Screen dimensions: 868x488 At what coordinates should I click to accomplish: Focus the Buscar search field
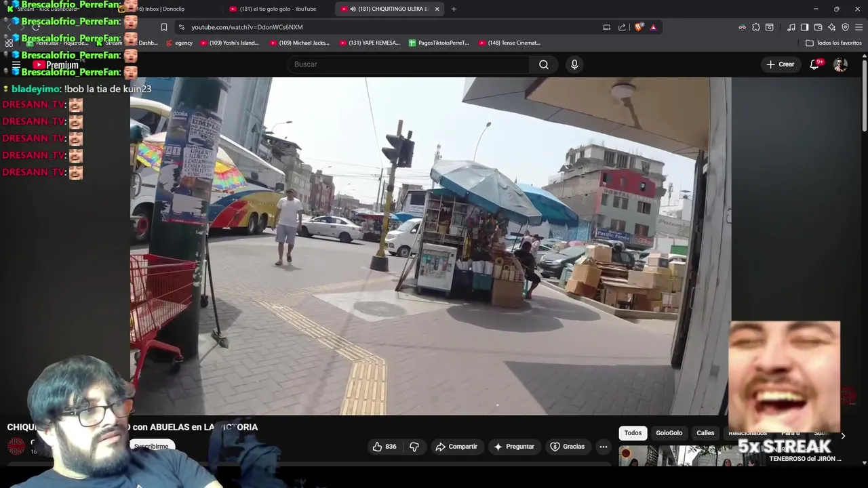coord(409,64)
